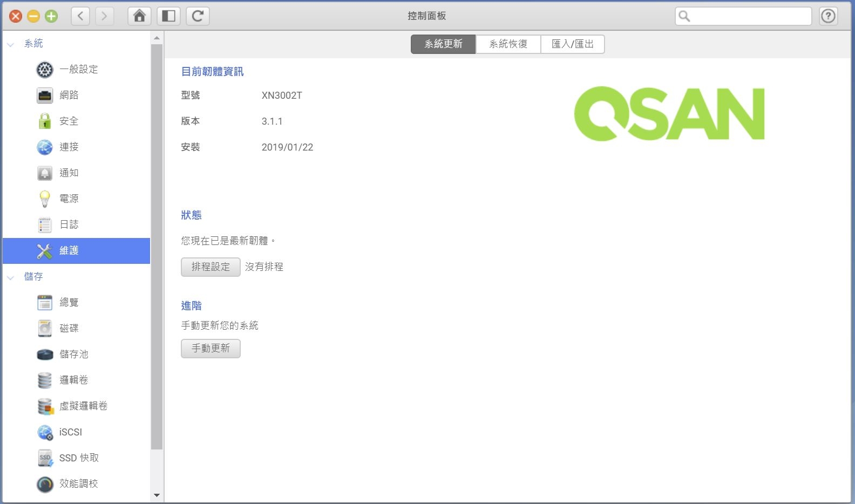This screenshot has height=504, width=855.
Task: Open help via question mark icon
Action: [x=828, y=16]
